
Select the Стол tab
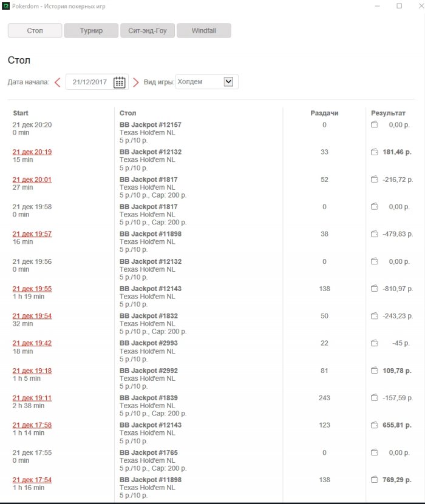tap(35, 31)
